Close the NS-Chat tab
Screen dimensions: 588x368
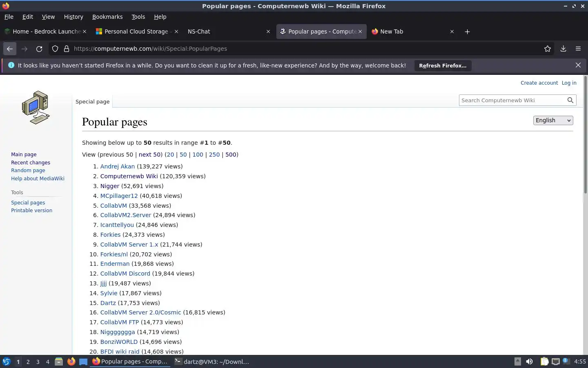[x=268, y=31]
